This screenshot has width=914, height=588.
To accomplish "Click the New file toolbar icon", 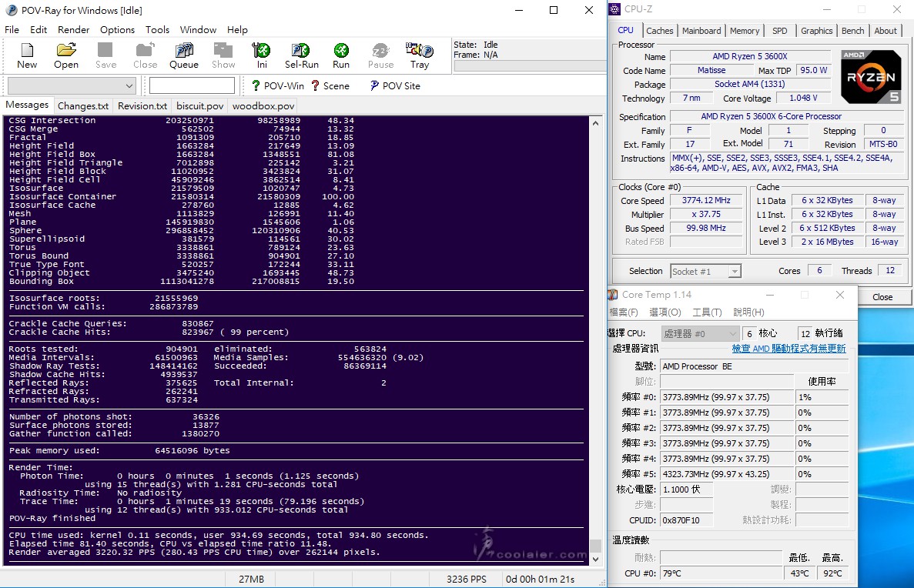I will tap(27, 56).
